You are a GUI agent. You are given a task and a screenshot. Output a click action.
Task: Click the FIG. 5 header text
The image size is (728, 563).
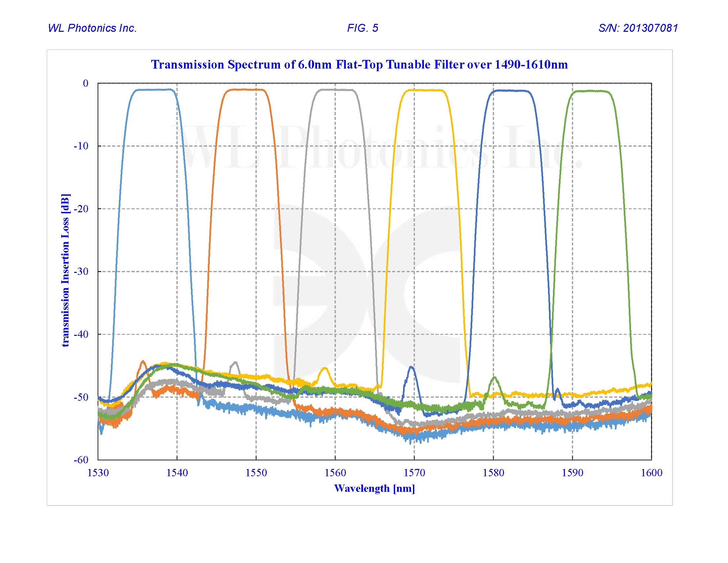coord(363,28)
